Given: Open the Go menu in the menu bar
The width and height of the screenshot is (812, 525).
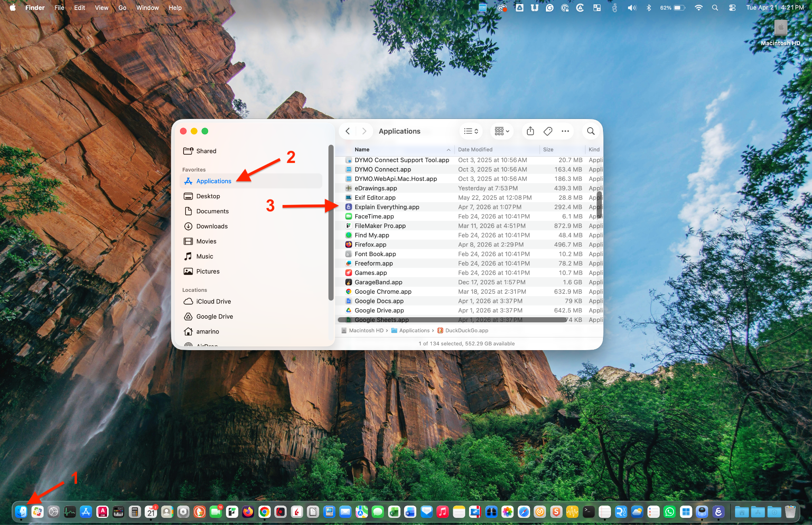Looking at the screenshot, I should pyautogui.click(x=122, y=8).
